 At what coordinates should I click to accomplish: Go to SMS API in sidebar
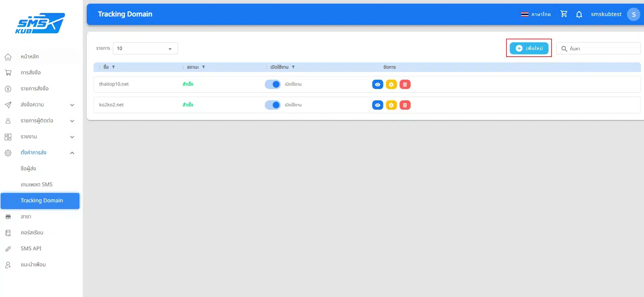point(31,248)
